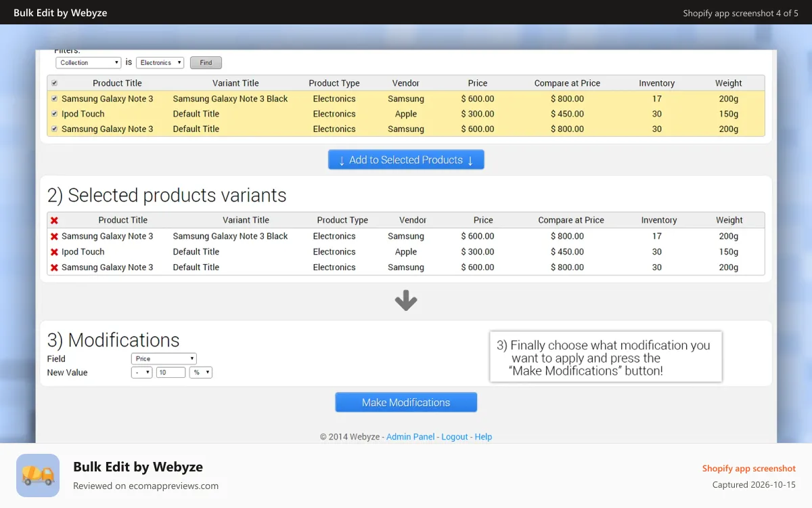Viewport: 812px width, 508px height.
Task: Click Price header in selected variants table
Action: coord(483,220)
